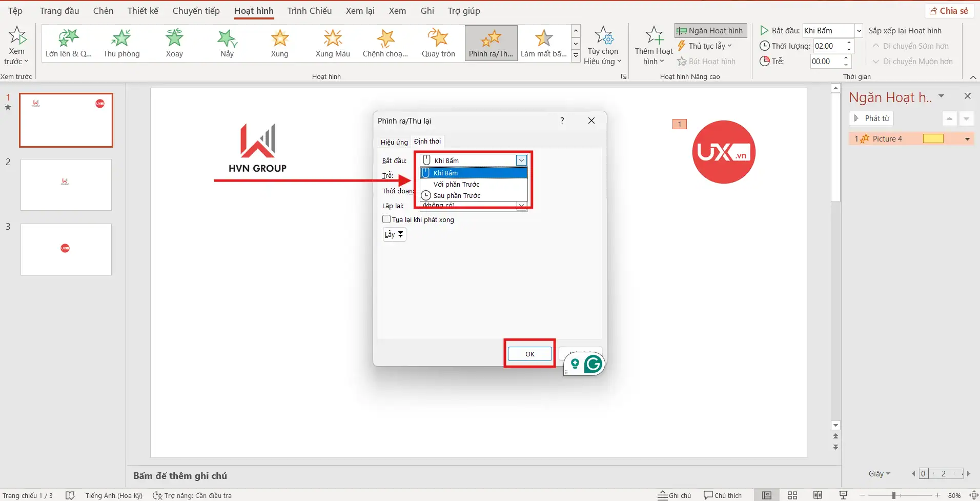This screenshot has height=501, width=980.
Task: Apply the Xung Màu animation effect
Action: coord(333,43)
